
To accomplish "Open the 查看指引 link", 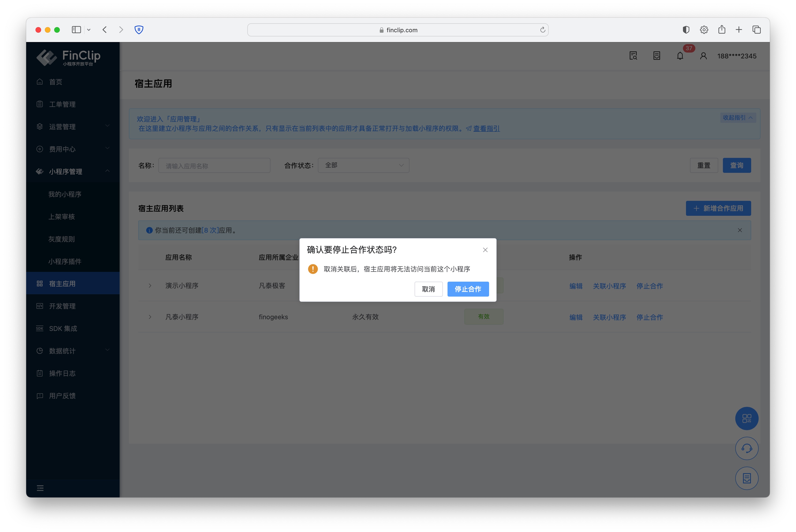I will pos(486,129).
